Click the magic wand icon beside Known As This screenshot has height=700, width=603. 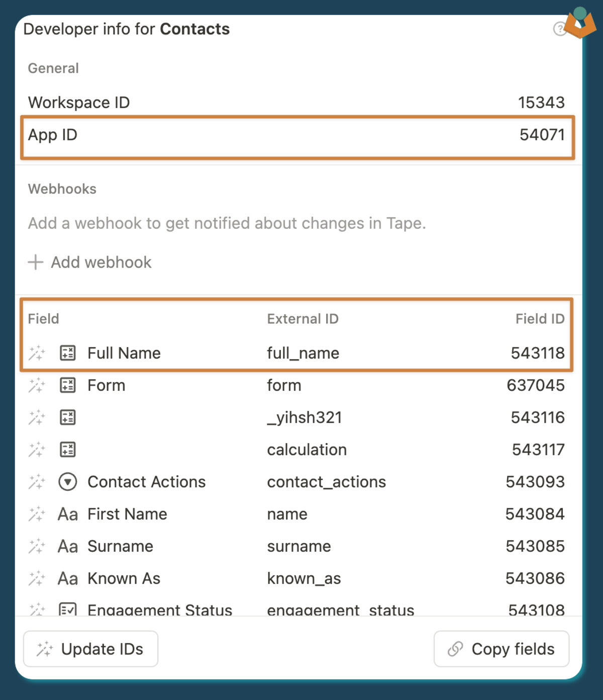37,578
